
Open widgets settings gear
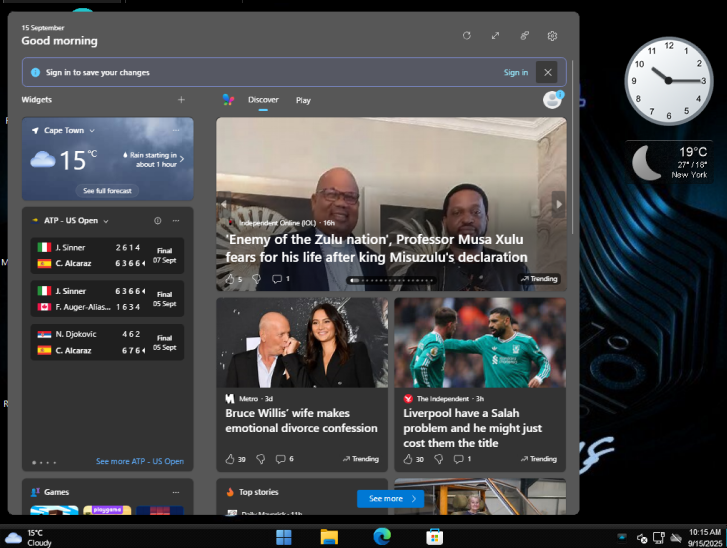[x=552, y=36]
